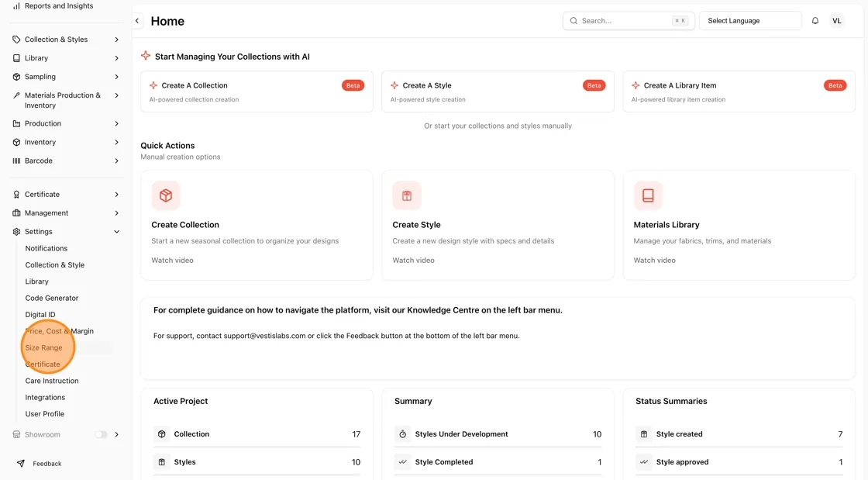The width and height of the screenshot is (868, 480).
Task: Toggle the Showroom switch
Action: pyautogui.click(x=102, y=434)
